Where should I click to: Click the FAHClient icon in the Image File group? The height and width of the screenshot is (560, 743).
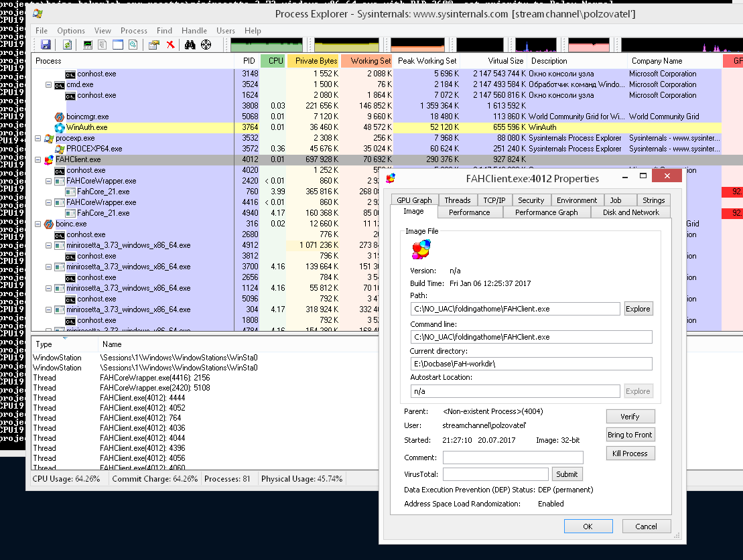coord(421,249)
